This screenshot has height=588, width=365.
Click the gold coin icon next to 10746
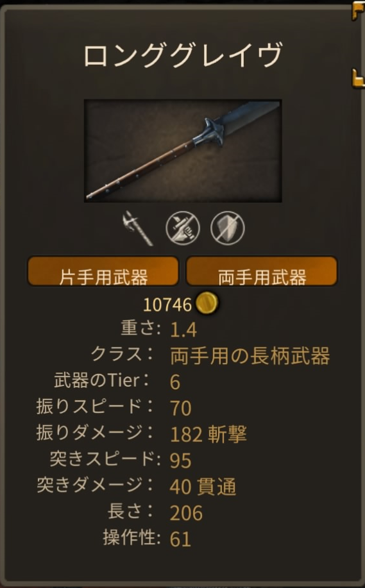pos(207,303)
